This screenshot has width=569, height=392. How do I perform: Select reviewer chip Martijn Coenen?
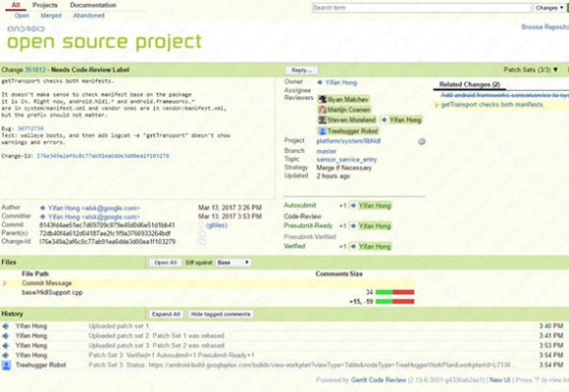[x=344, y=110]
